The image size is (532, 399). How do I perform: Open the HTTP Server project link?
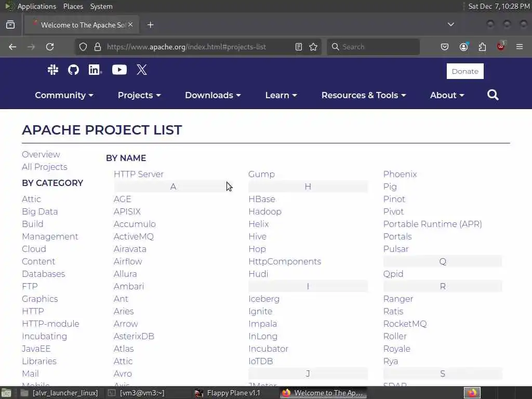point(138,174)
